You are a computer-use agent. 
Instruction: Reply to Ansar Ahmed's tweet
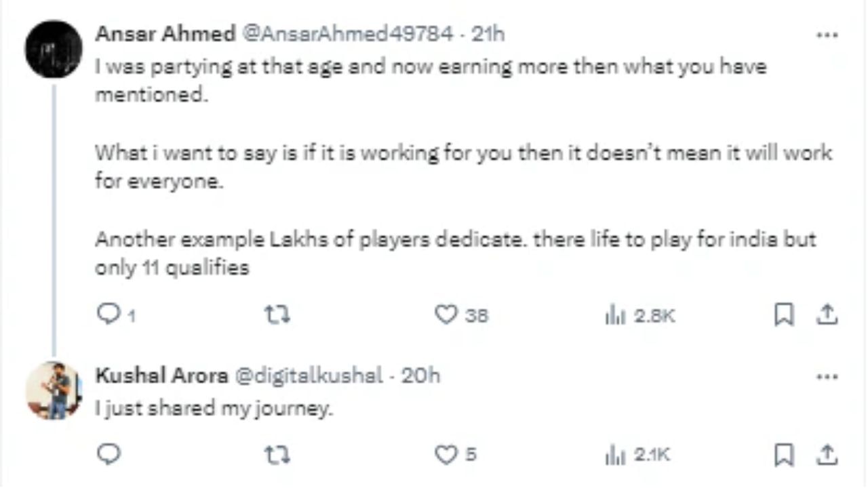[108, 314]
